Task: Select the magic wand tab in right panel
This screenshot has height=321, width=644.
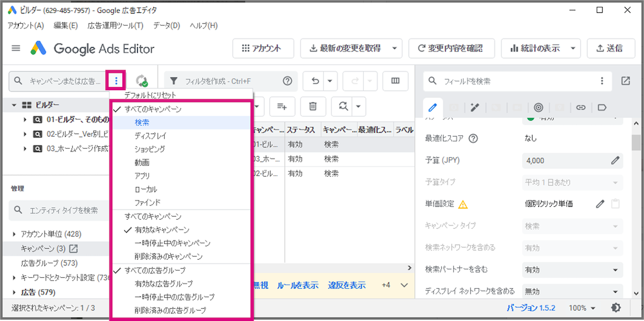Action: click(x=475, y=108)
